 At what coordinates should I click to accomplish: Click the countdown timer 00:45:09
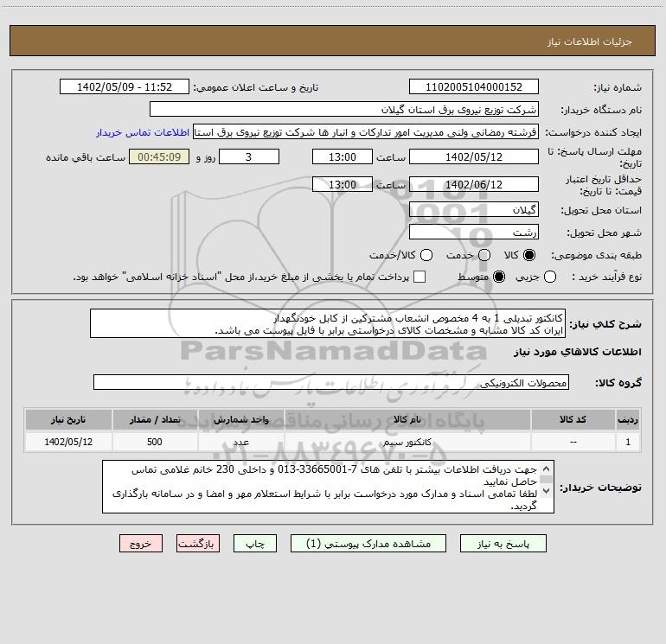pyautogui.click(x=159, y=156)
